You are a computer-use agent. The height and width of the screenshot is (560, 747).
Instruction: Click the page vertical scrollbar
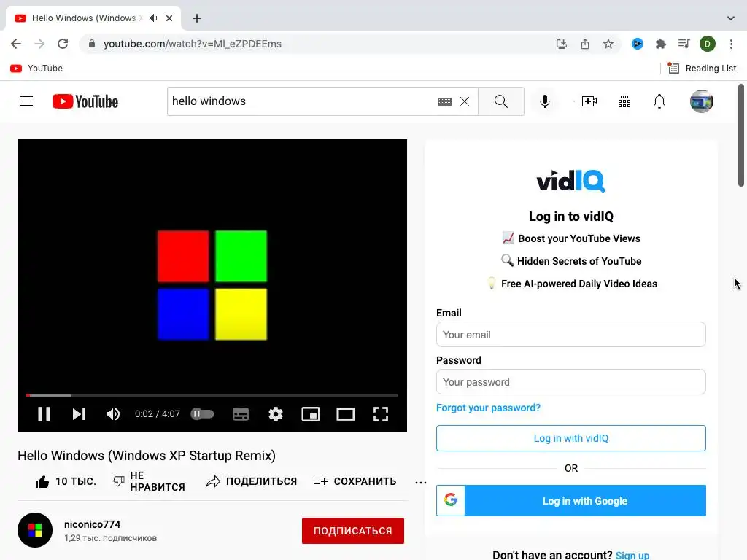click(x=741, y=136)
